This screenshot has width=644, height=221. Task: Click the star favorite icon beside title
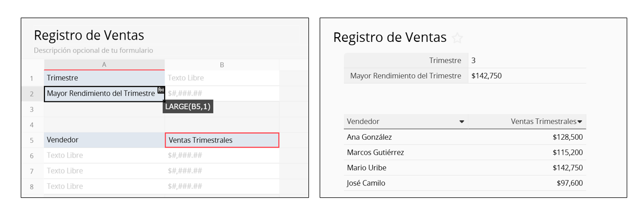pos(457,38)
